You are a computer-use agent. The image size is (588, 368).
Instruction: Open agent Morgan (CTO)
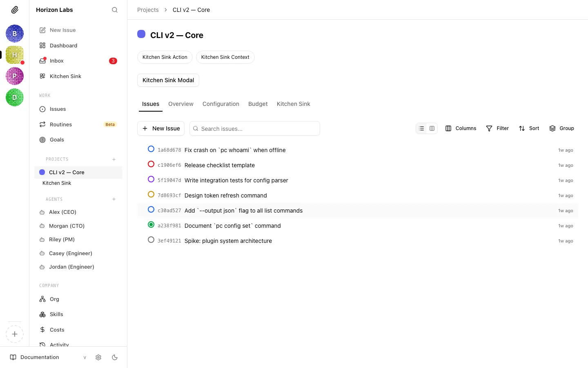click(x=78, y=226)
